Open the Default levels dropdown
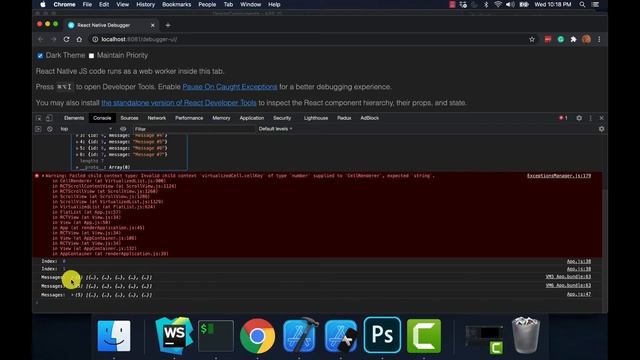 (x=276, y=129)
